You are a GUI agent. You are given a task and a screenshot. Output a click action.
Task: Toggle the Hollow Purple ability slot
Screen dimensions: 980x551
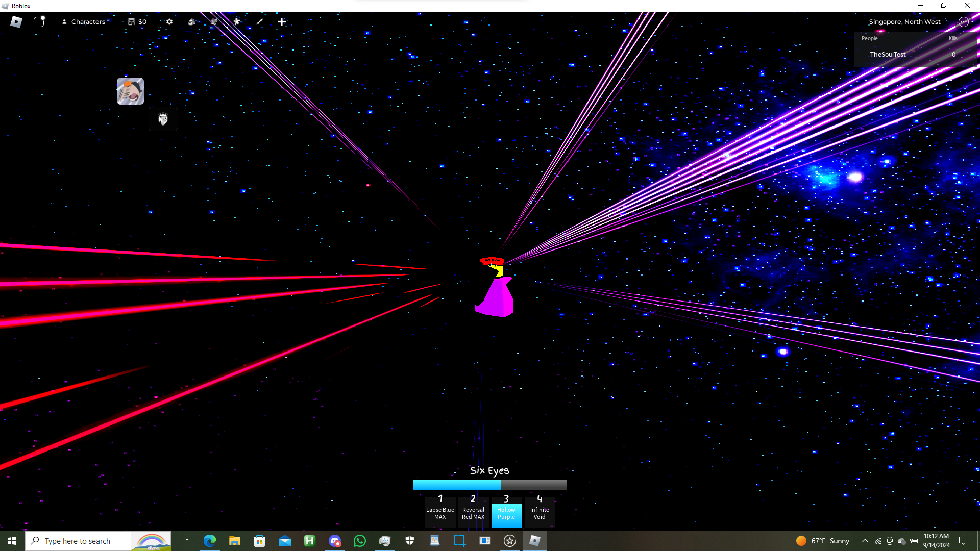(506, 513)
